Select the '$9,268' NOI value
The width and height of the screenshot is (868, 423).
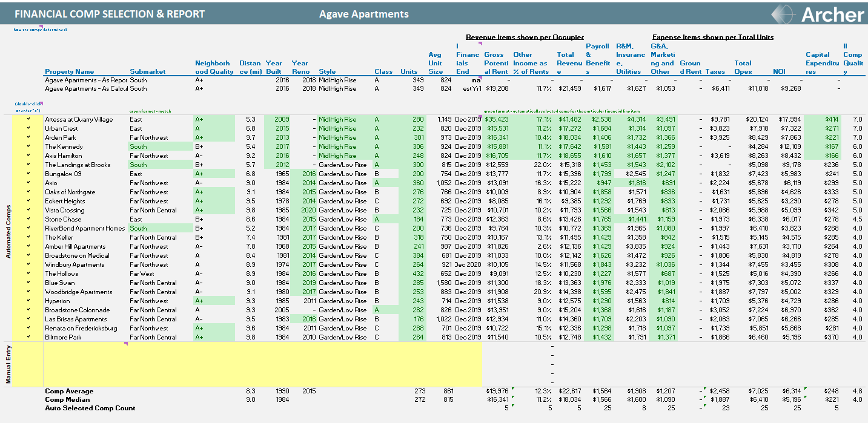(791, 88)
